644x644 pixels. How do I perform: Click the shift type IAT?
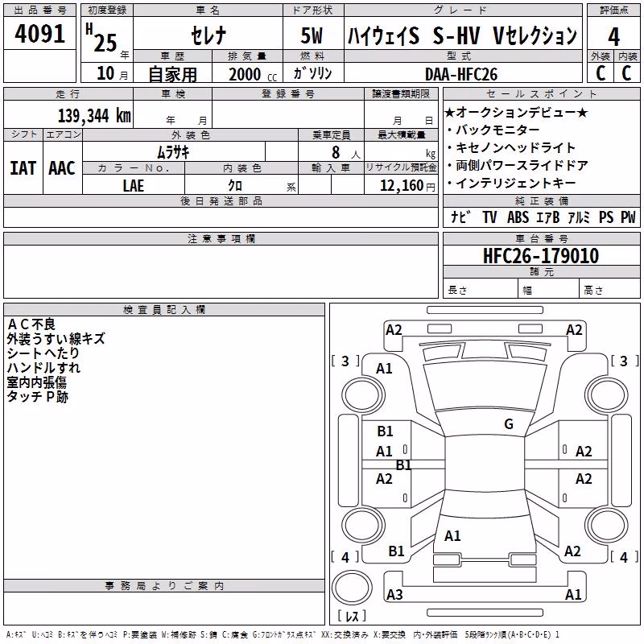pyautogui.click(x=23, y=168)
